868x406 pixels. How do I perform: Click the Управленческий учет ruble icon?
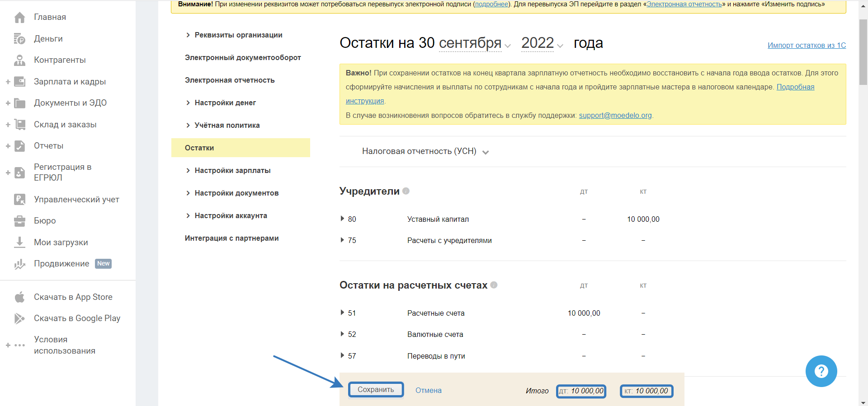point(19,200)
